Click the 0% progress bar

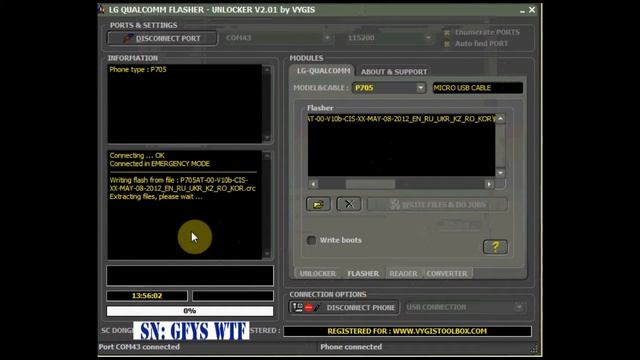[x=190, y=311]
